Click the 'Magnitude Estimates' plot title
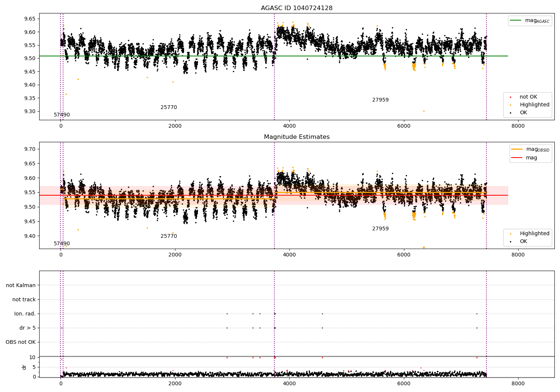 (296, 137)
